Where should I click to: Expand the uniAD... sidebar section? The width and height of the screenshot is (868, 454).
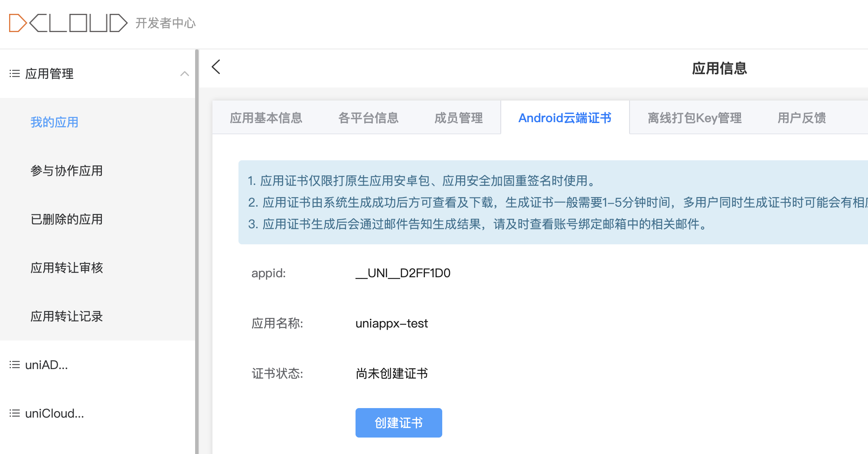click(98, 365)
